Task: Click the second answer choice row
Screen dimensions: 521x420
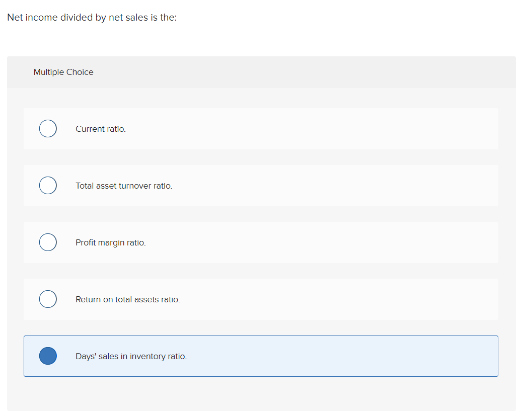Action: tap(261, 185)
